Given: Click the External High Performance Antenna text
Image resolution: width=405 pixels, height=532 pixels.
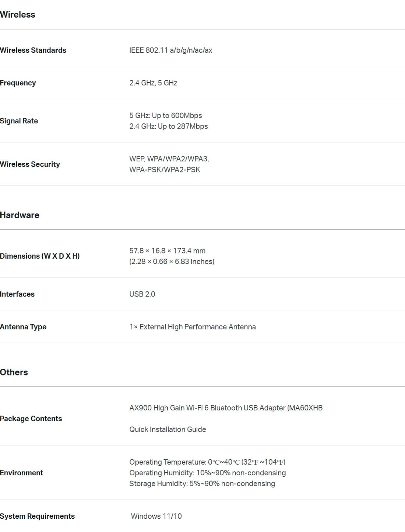Looking at the screenshot, I should 198,327.
